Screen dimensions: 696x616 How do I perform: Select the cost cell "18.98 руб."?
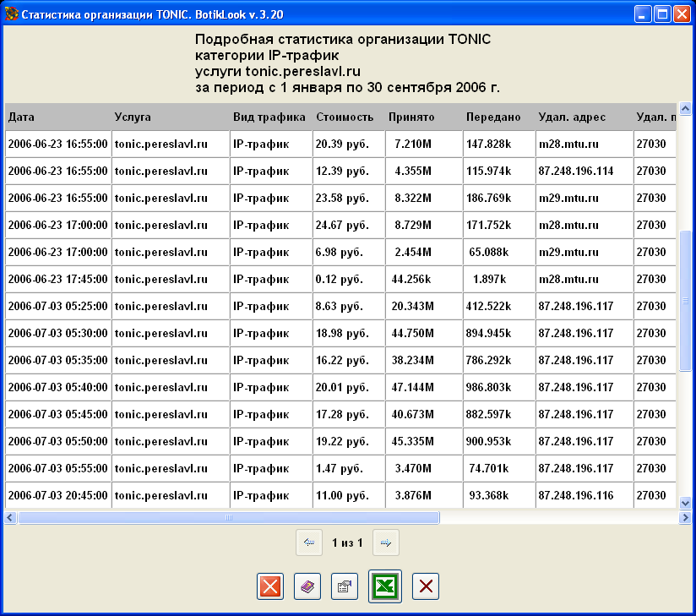tap(349, 334)
